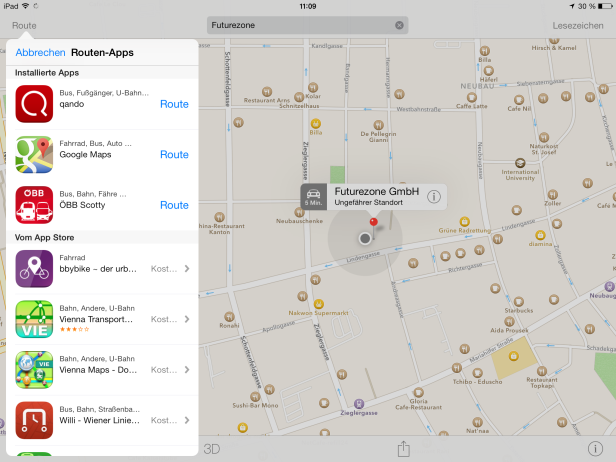616x462 pixels.
Task: Tap the Nakwon Supermarkt marker
Action: (319, 304)
